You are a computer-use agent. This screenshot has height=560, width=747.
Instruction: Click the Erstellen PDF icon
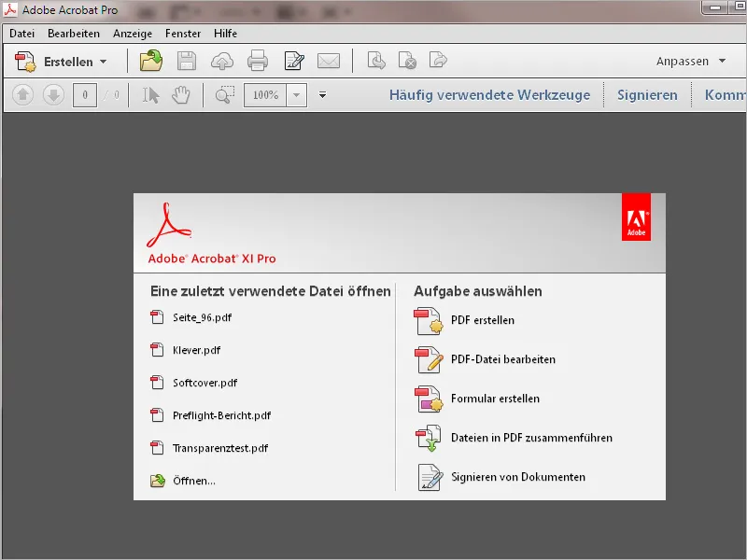[25, 62]
